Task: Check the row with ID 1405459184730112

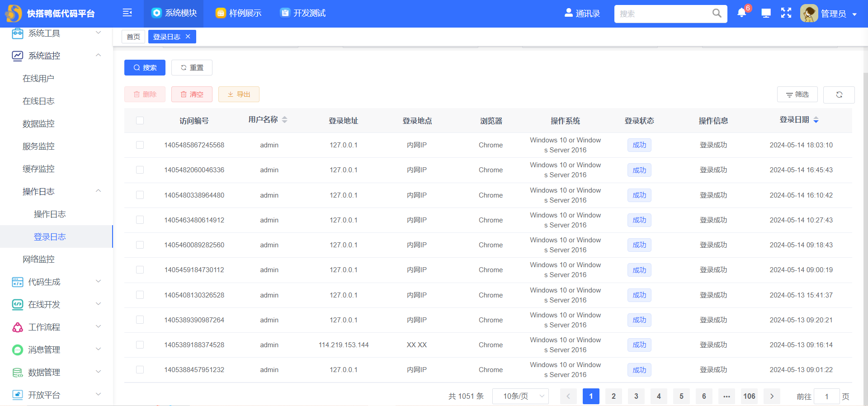Action: point(140,270)
